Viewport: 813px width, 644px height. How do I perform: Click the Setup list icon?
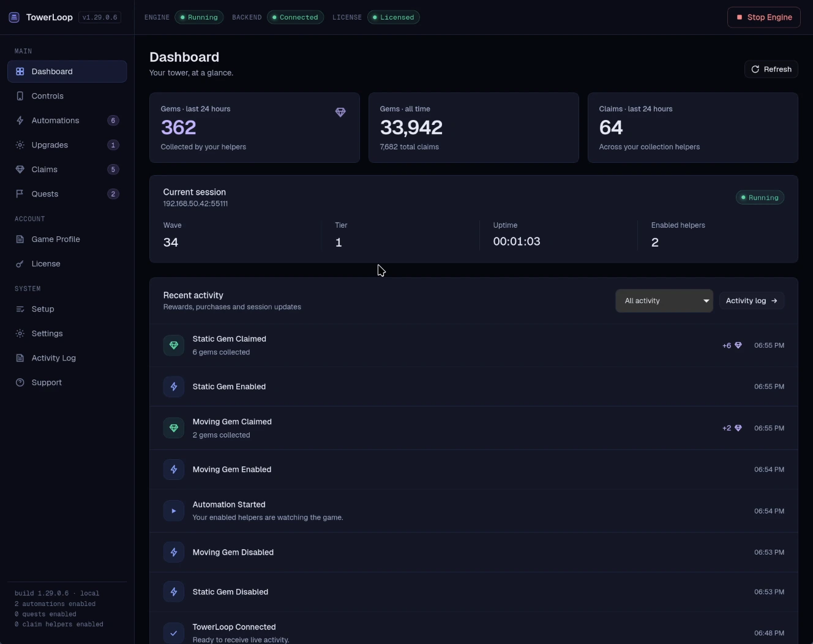20,309
